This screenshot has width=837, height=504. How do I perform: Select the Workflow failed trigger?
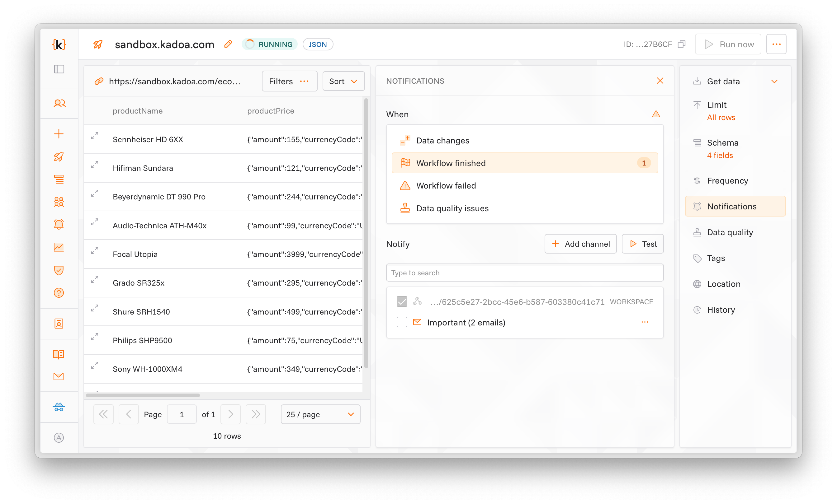pyautogui.click(x=446, y=186)
